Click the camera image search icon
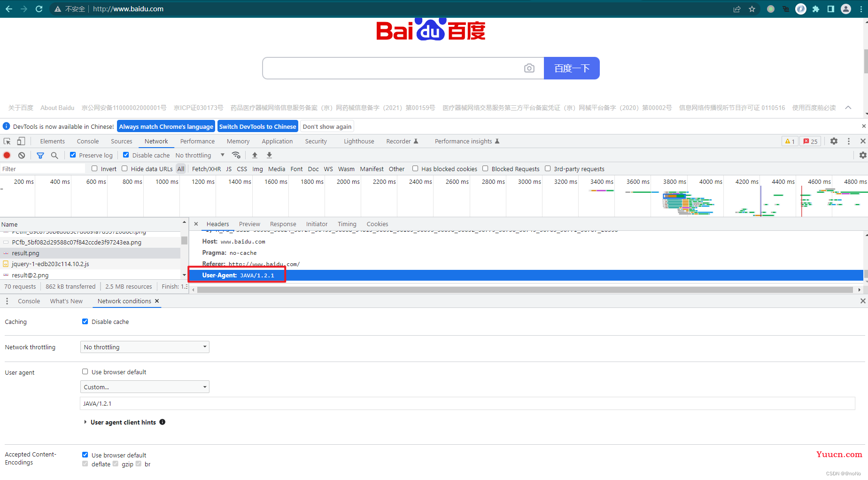Screen dimensions: 868x480 coord(529,68)
